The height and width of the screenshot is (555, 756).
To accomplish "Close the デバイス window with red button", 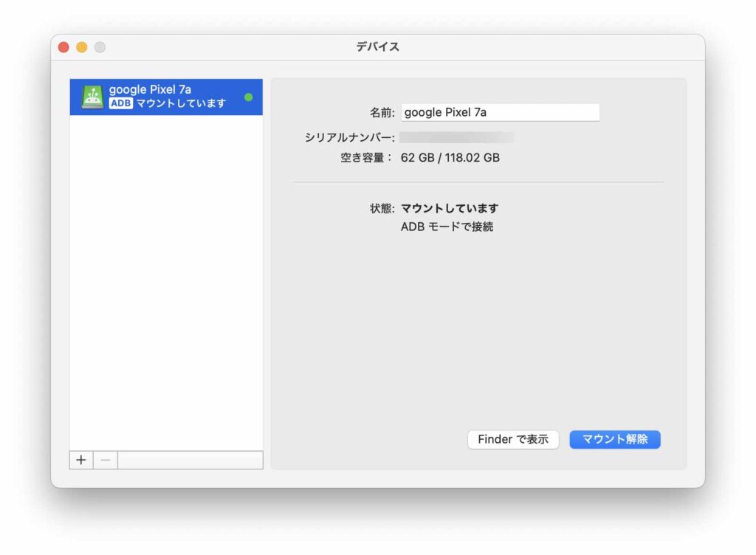I will point(63,47).
